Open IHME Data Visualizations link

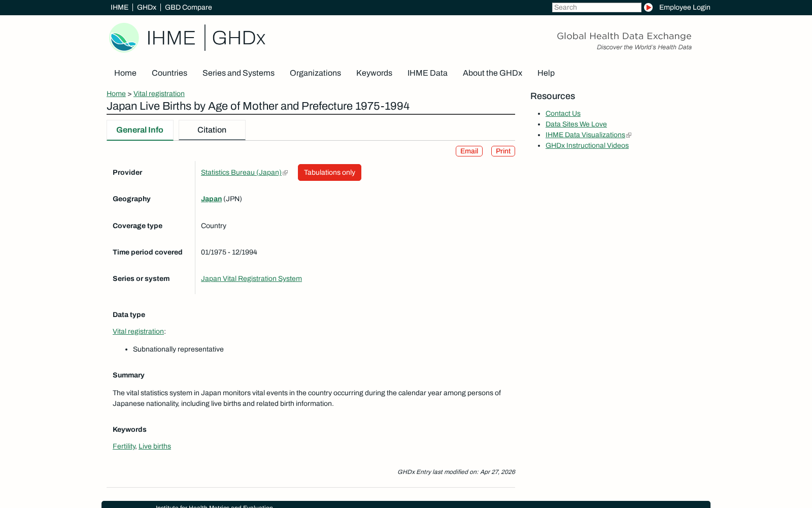[585, 135]
